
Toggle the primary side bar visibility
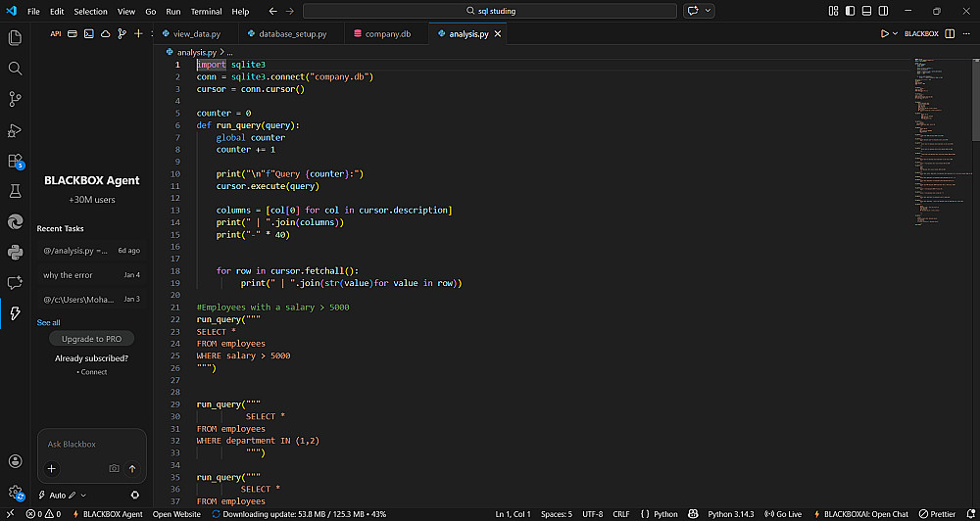pyautogui.click(x=850, y=11)
